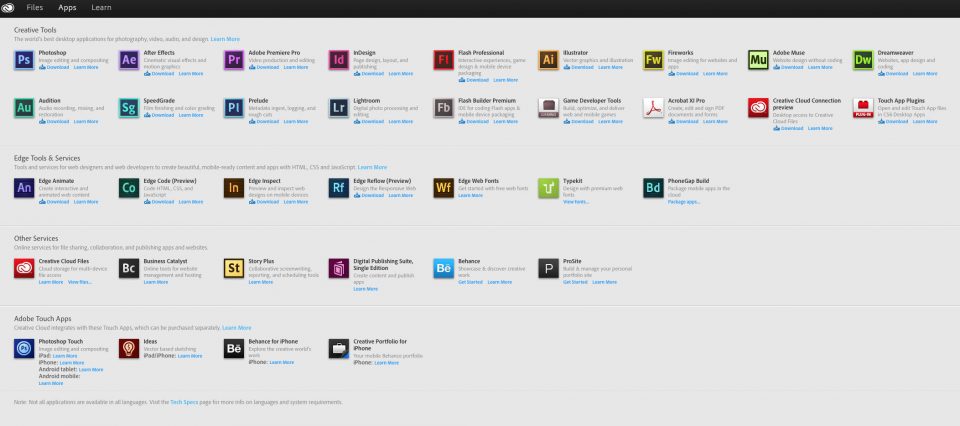Click the Edge Reflow Rf icon
Image resolution: width=960 pixels, height=426 pixels.
[x=339, y=188]
